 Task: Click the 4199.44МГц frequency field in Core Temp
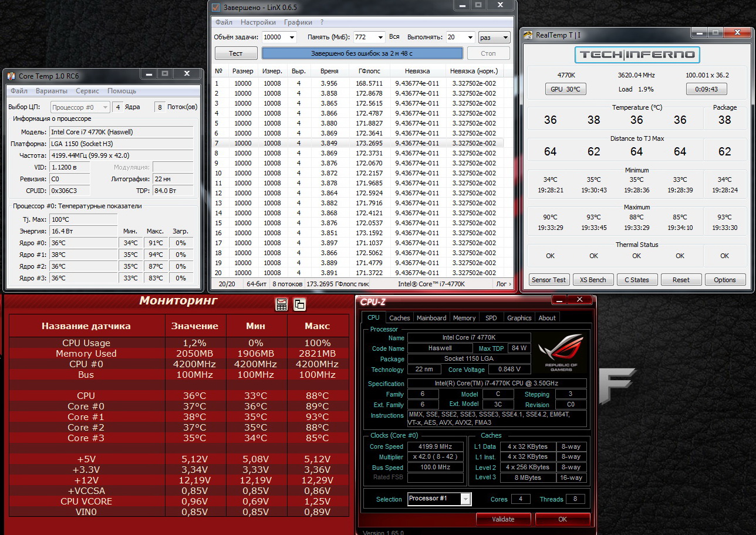point(121,155)
